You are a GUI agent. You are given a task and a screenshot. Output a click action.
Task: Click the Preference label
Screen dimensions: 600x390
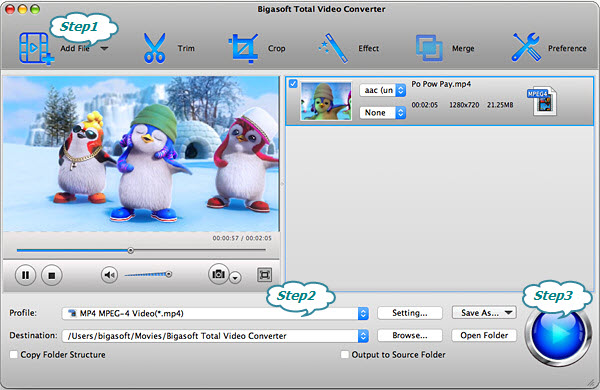pos(567,48)
